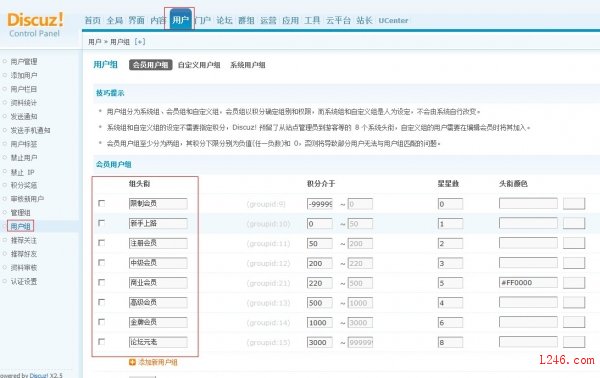Click the 添加新用户组 link
The image size is (600, 378).
[x=158, y=362]
